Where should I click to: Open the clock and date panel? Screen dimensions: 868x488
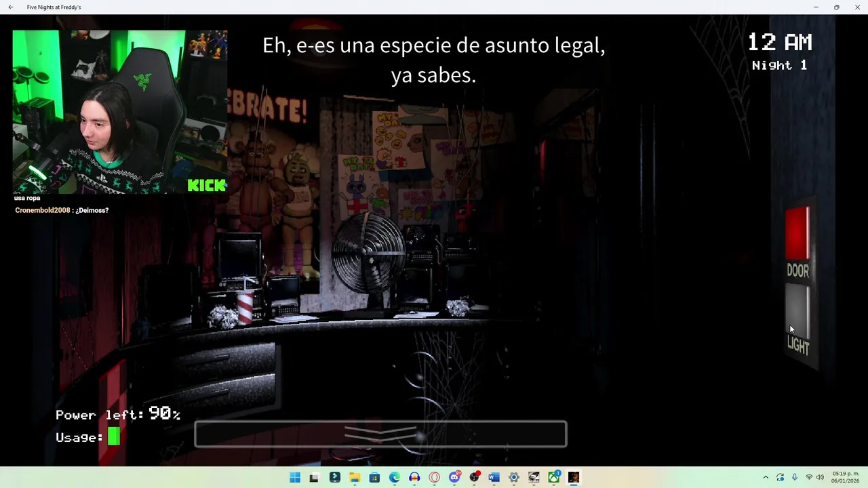(846, 477)
